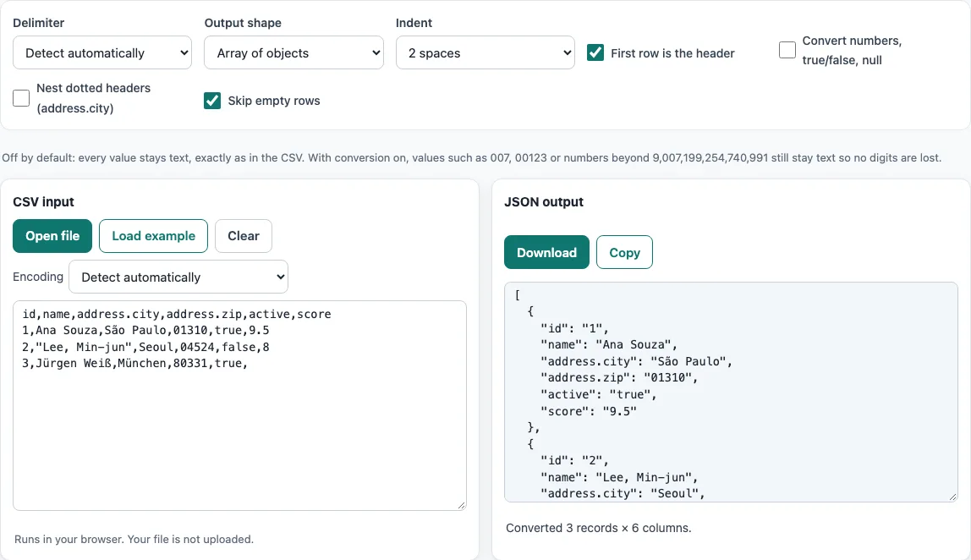Click the 'Encoding' label
The height and width of the screenshot is (560, 971).
[38, 277]
